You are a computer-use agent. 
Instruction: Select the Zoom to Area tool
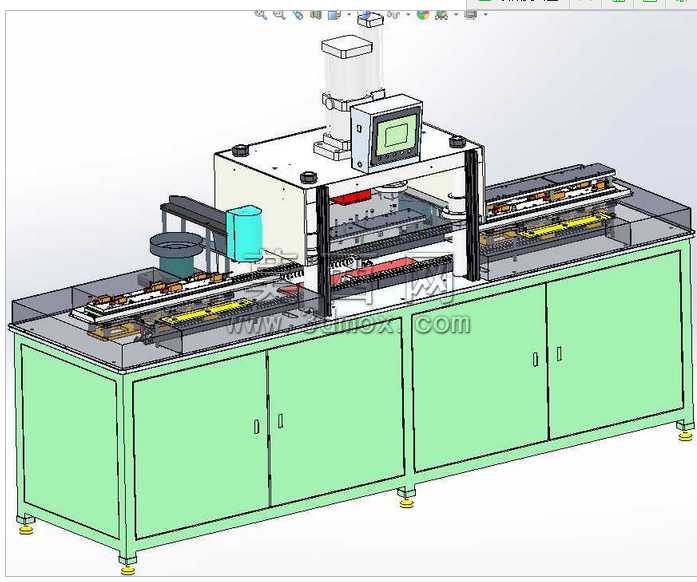279,14
